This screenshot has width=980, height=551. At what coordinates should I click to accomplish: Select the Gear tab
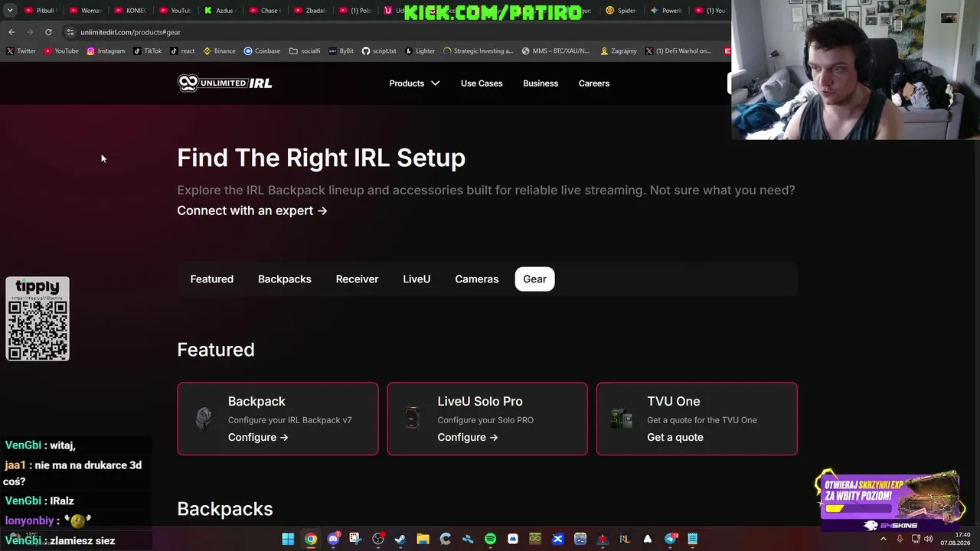pyautogui.click(x=534, y=279)
